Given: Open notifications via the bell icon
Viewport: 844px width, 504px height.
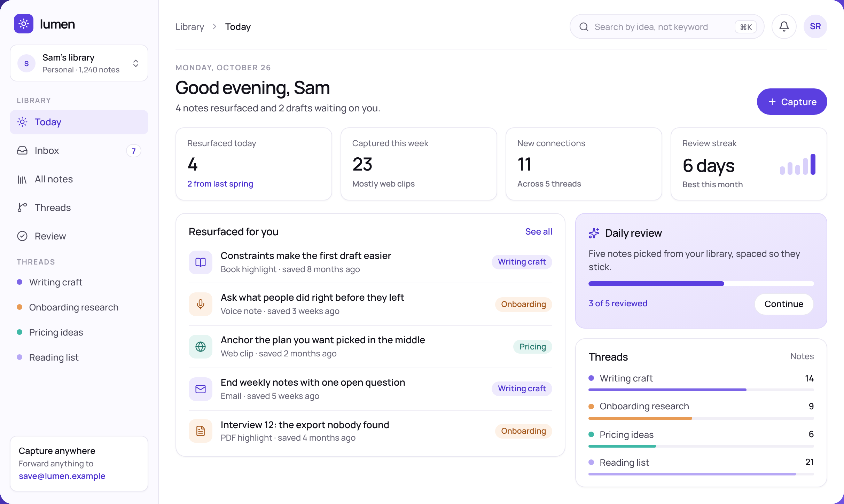Looking at the screenshot, I should (x=784, y=26).
